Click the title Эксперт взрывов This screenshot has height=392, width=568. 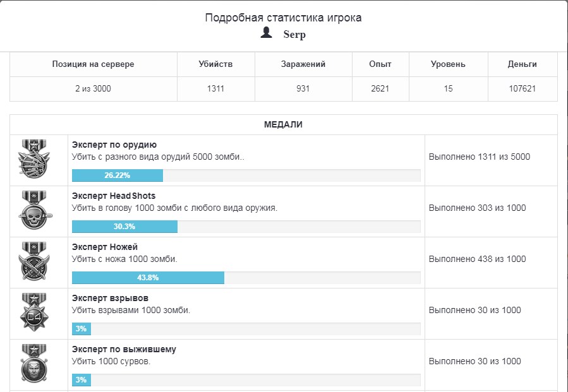click(x=110, y=298)
